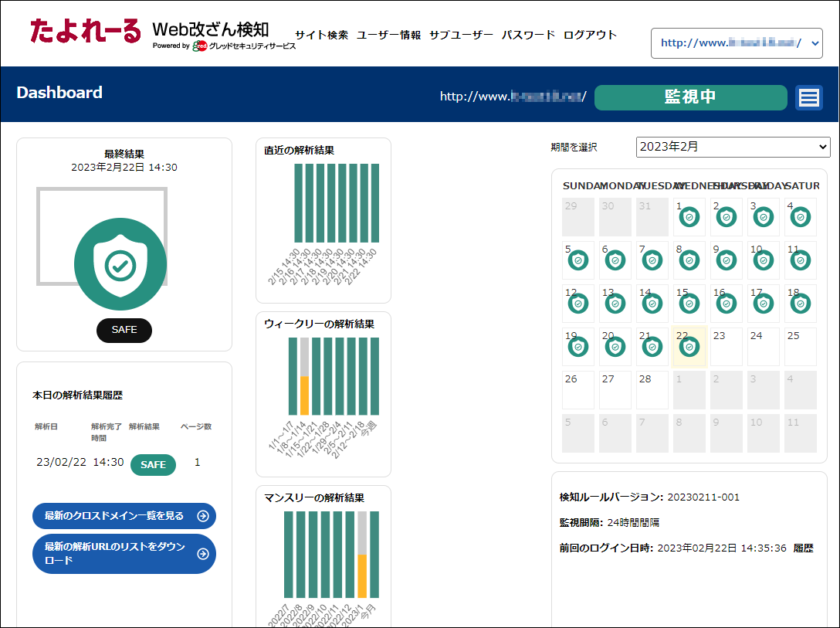The height and width of the screenshot is (628, 840).
Task: Click the green 監視中 status button
Action: click(690, 97)
